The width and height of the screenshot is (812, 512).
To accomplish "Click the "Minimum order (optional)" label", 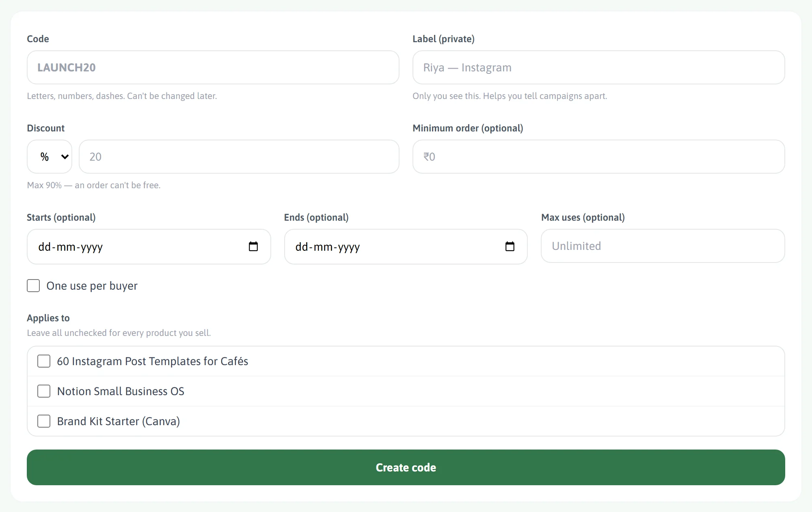I will click(468, 128).
